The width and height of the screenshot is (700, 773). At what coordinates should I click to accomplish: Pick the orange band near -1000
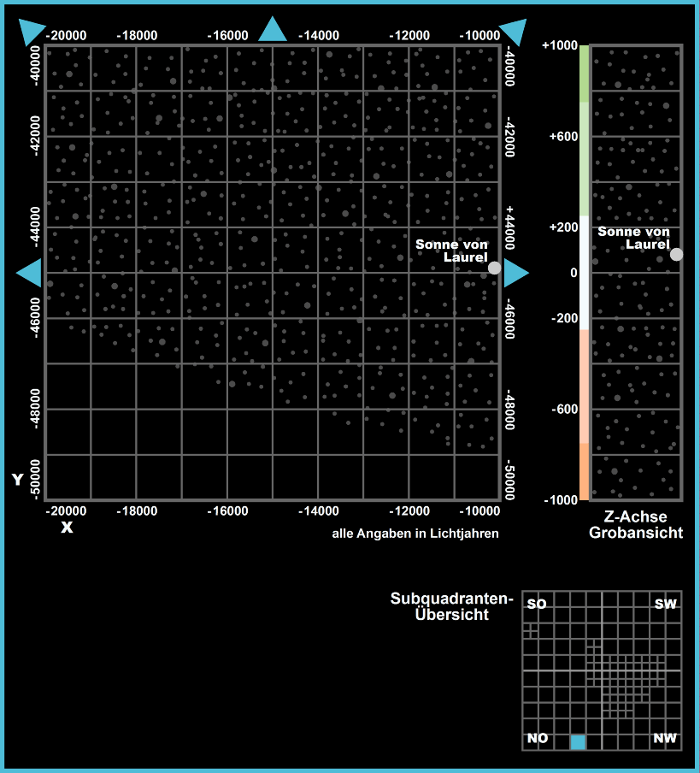[585, 471]
